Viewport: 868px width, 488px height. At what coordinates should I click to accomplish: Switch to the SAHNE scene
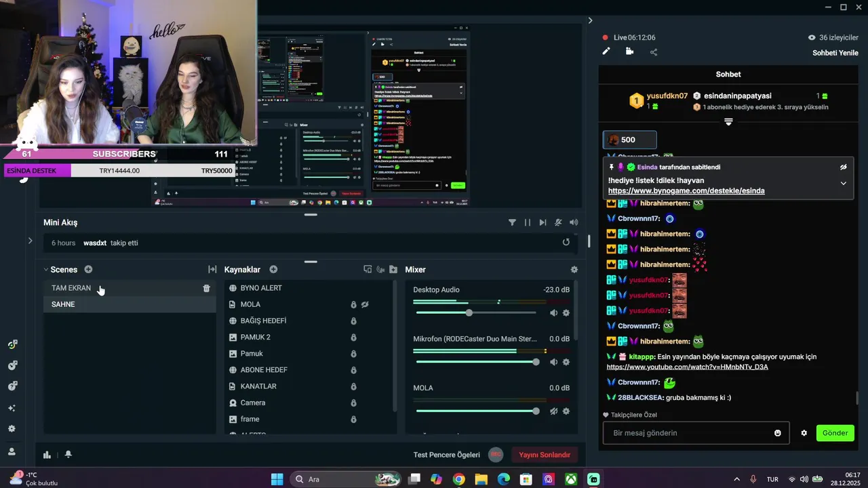(130, 304)
